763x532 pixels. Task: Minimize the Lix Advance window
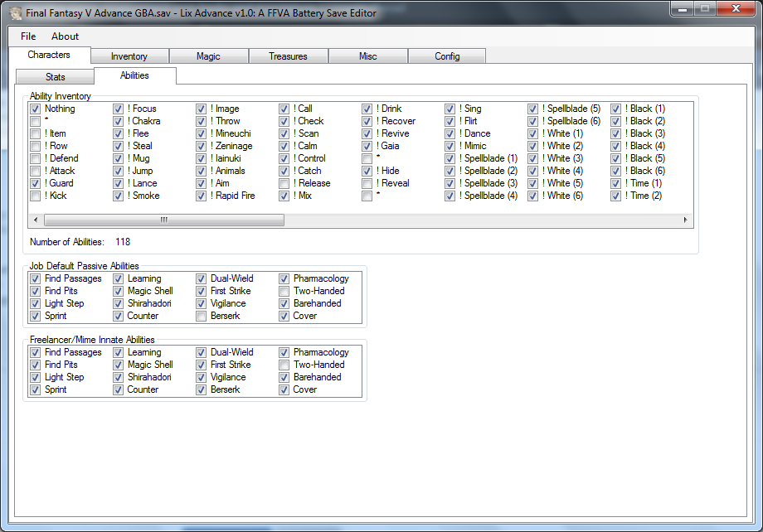(x=683, y=9)
